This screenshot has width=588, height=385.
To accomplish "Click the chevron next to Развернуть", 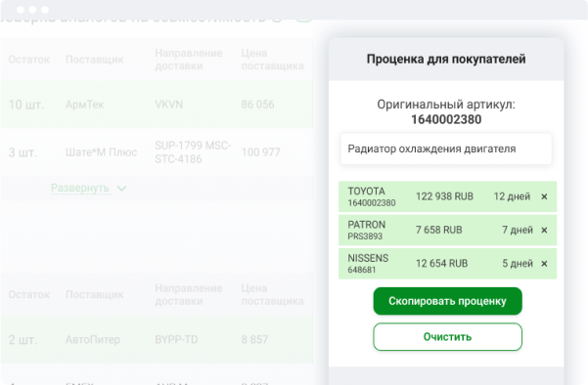I will pos(121,189).
